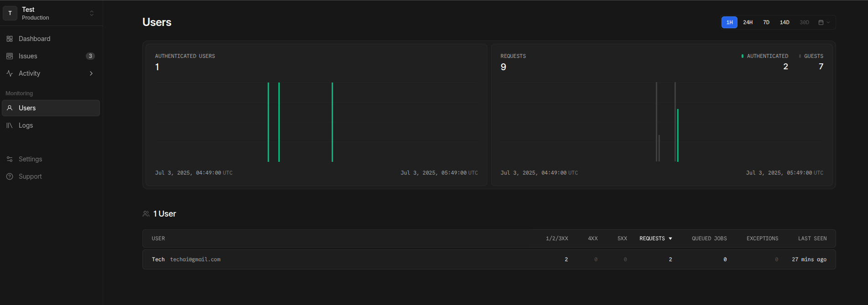Click the Settings sliders icon
This screenshot has width=868, height=305.
10,159
